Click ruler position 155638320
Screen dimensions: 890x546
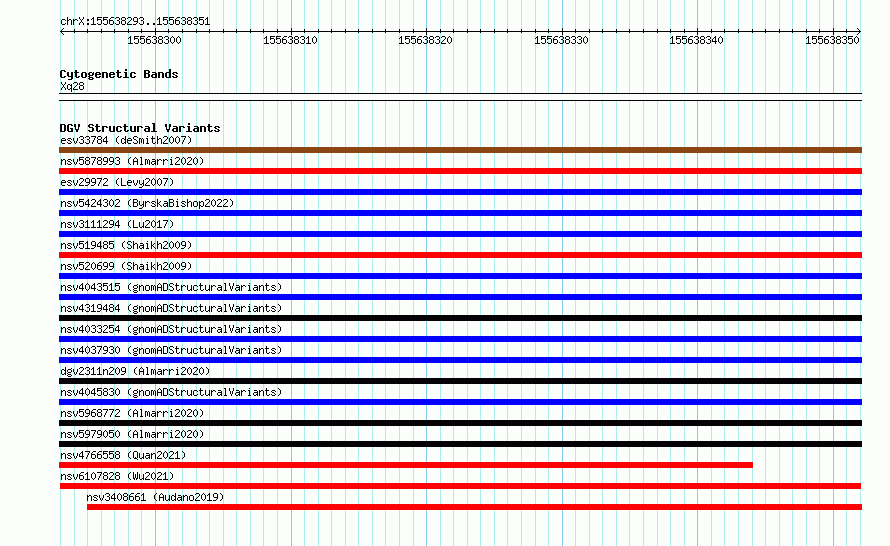click(x=425, y=40)
